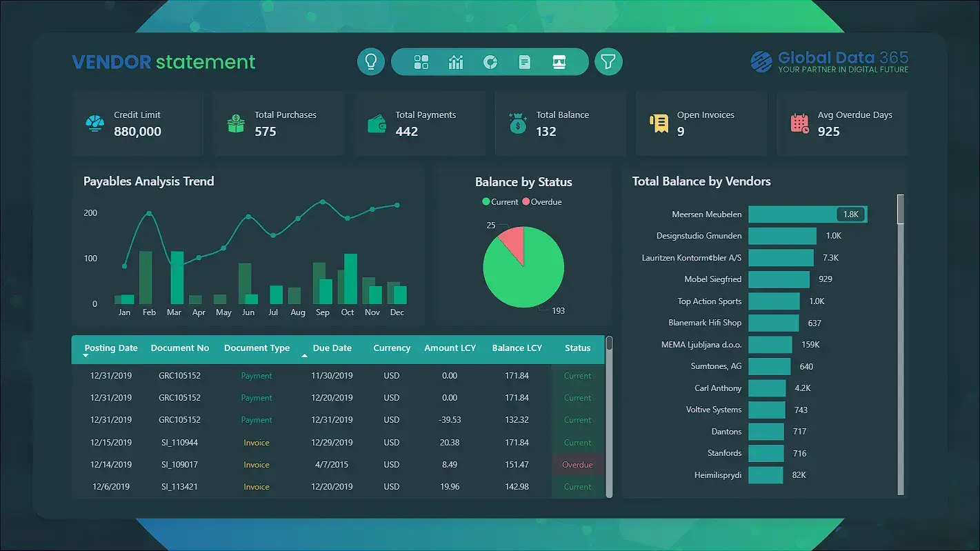Select the document report icon in the nav bar
980x551 pixels.
[524, 61]
